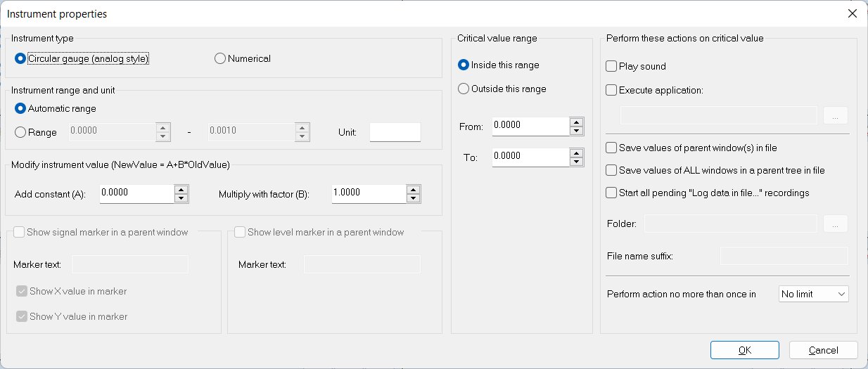The image size is (868, 369).
Task: Click the Unit text field
Action: point(395,132)
